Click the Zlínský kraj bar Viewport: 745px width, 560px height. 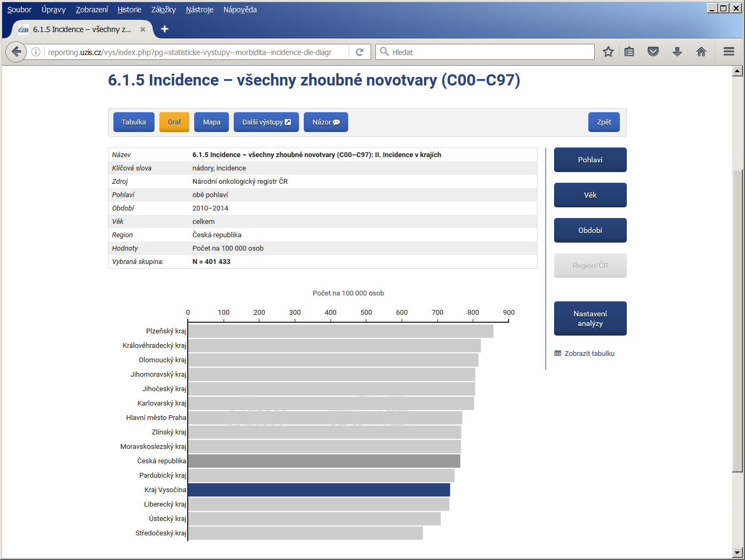tap(325, 432)
